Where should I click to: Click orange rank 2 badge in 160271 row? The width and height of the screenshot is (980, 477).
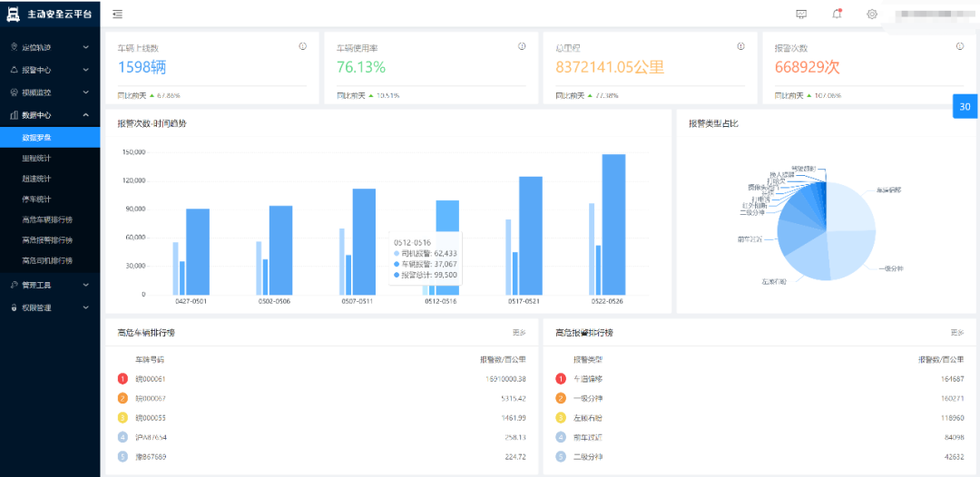(561, 398)
